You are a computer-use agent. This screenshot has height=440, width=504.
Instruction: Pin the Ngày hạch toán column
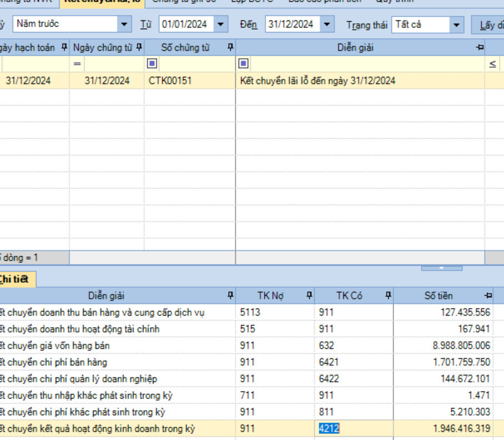[64, 48]
